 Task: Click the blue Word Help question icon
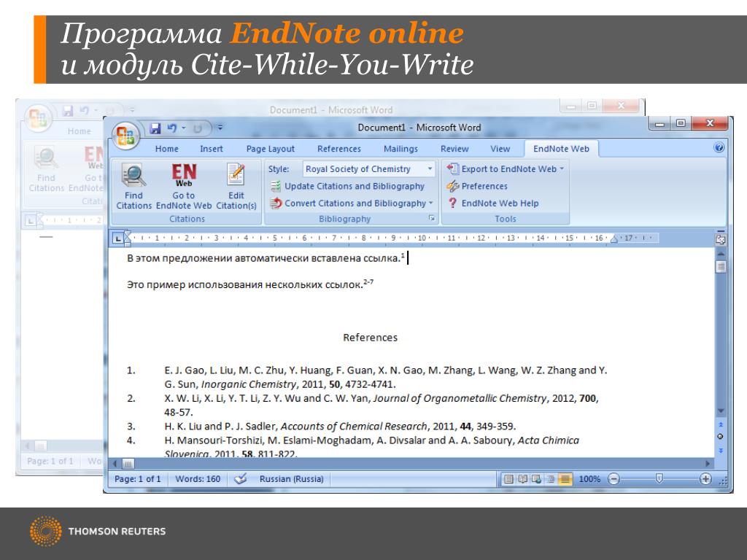719,147
